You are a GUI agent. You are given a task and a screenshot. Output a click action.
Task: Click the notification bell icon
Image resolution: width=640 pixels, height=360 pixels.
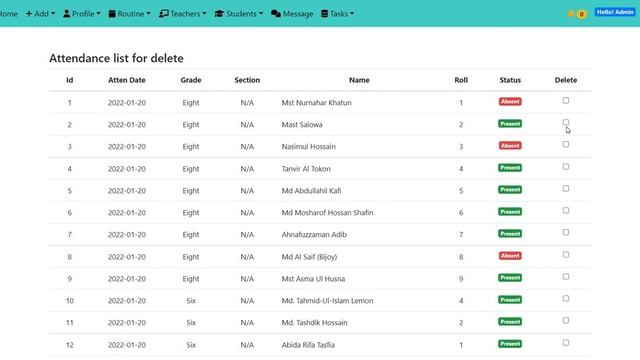pyautogui.click(x=571, y=14)
